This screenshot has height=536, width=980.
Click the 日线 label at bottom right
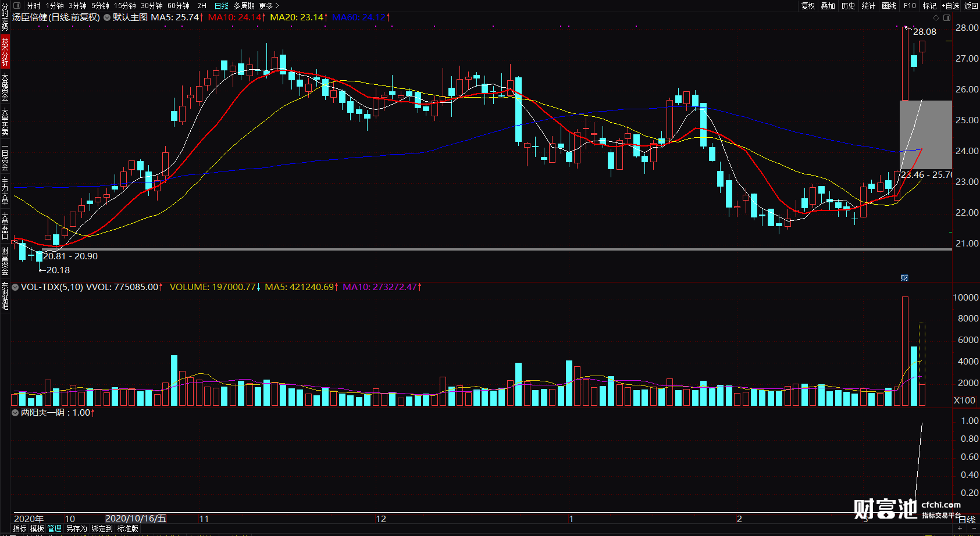(x=967, y=519)
